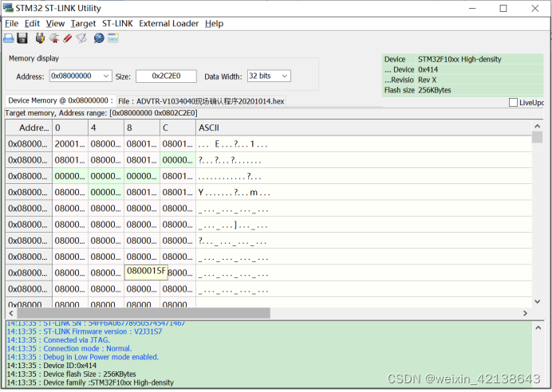The height and width of the screenshot is (392, 552).
Task: Click the horizontal scrollbar thumb
Action: [144, 313]
